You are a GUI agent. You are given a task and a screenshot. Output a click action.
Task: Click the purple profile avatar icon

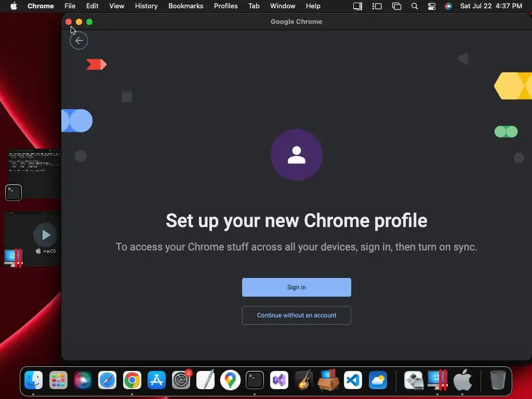297,155
